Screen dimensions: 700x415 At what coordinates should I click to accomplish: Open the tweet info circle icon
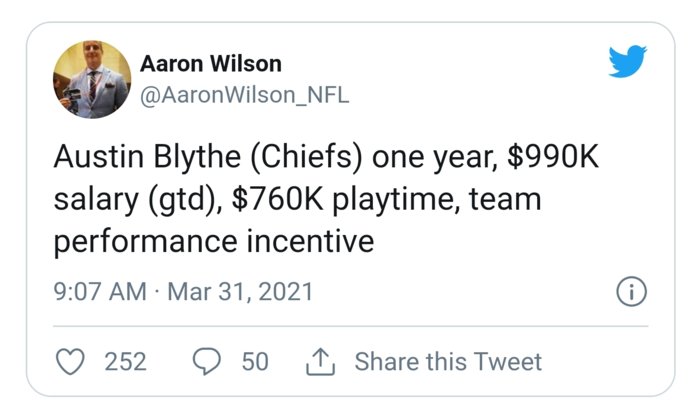633,293
